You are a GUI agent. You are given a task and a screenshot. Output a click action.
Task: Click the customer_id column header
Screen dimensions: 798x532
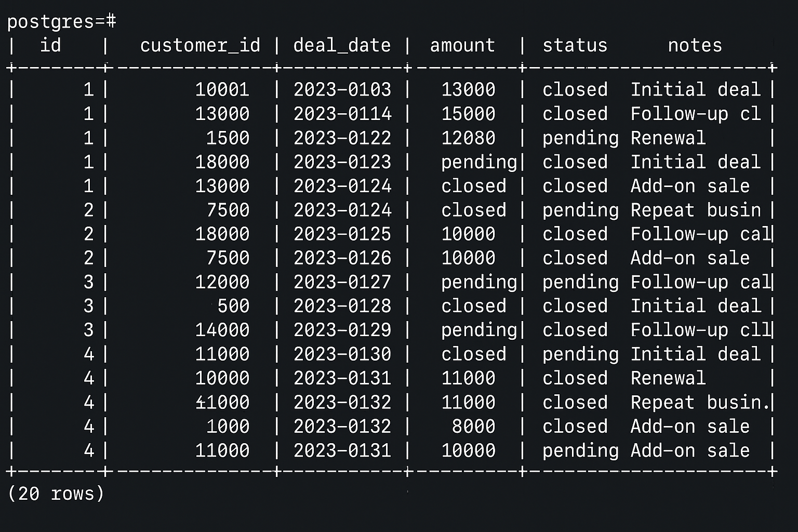click(x=200, y=46)
